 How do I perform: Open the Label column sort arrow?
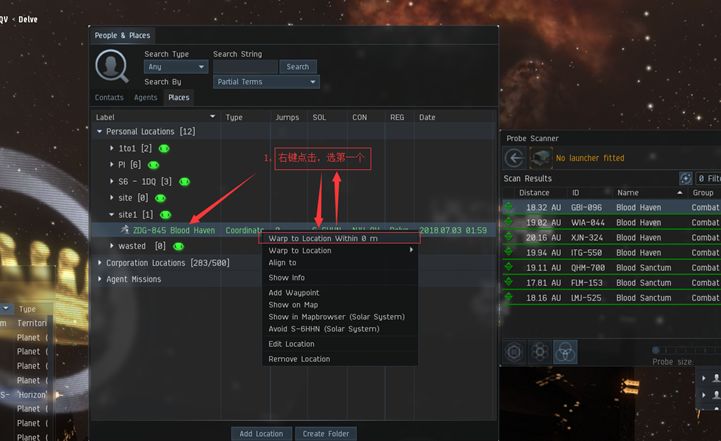(212, 117)
